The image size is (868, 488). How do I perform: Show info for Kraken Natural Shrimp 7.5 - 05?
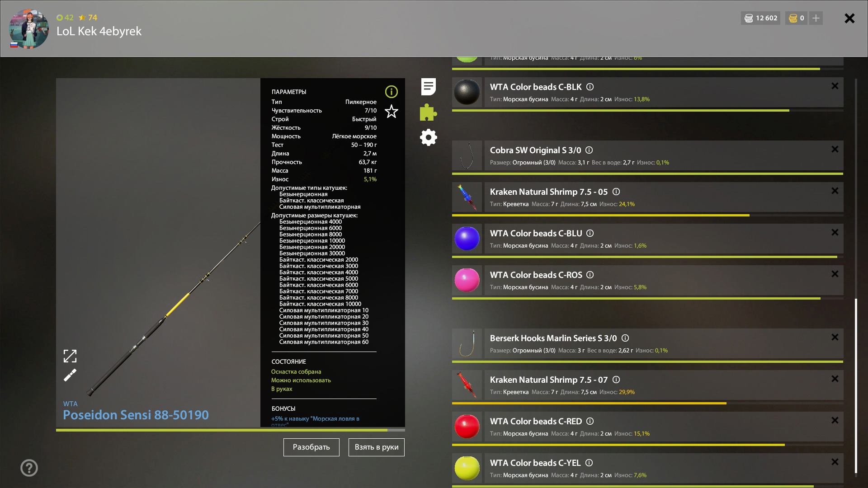616,192
